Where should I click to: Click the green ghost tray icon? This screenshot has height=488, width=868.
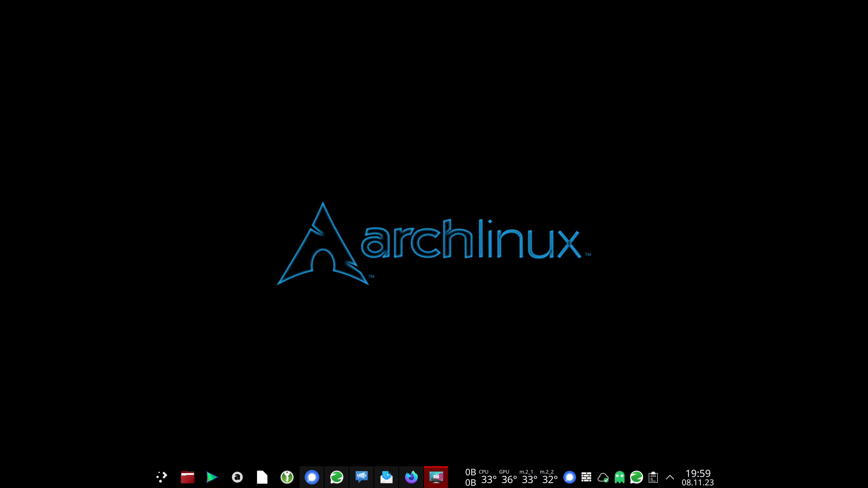pos(620,477)
